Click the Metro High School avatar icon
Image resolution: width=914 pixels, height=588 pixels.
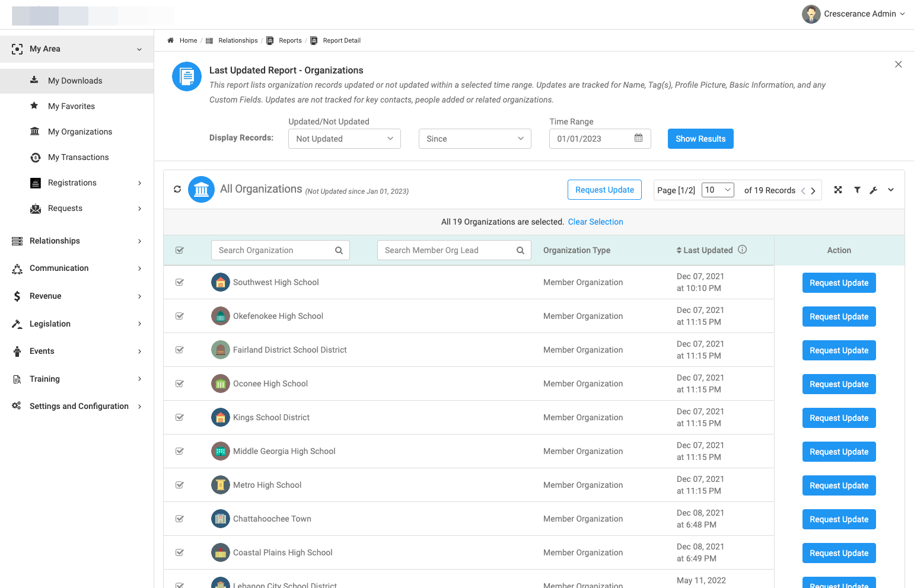point(221,485)
